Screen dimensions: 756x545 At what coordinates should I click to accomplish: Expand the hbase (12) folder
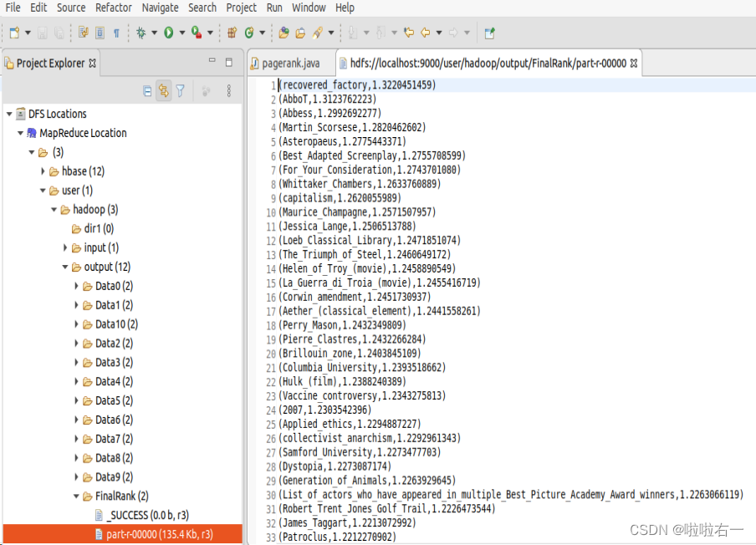43,171
